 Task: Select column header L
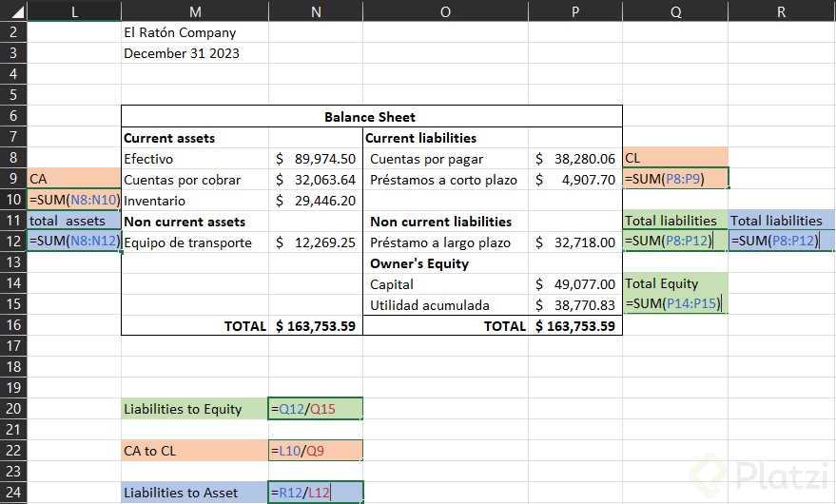click(74, 11)
